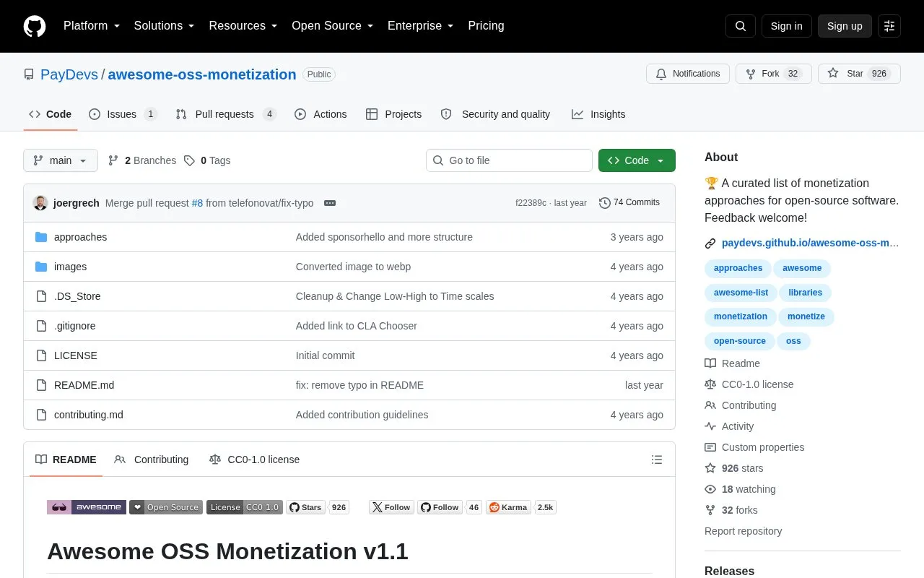This screenshot has height=578, width=924.
Task: Open Security and quality tab
Action: pos(495,114)
